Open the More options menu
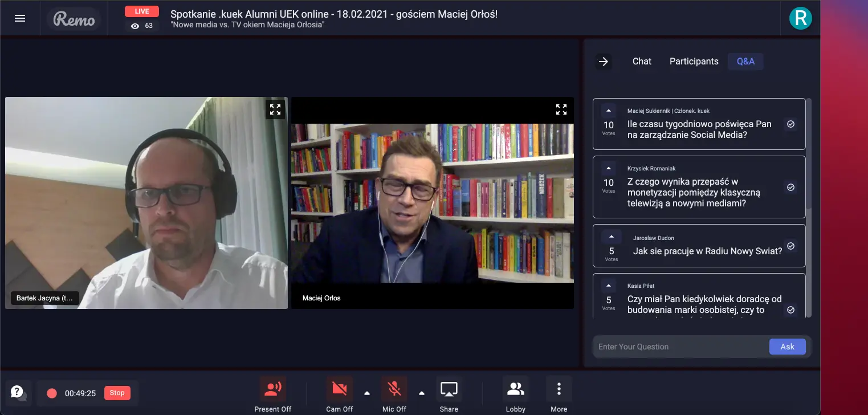868x415 pixels. tap(559, 394)
